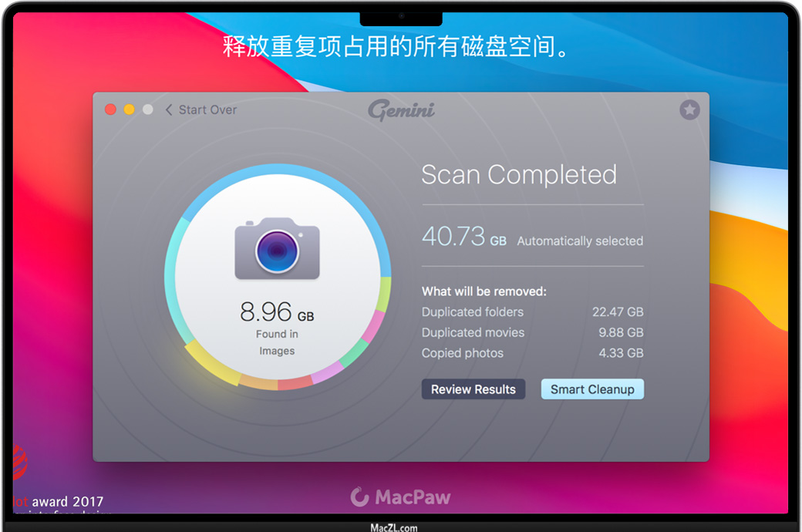Click the Gemini logo title
Viewport: 802px width, 532px height.
coord(401,109)
